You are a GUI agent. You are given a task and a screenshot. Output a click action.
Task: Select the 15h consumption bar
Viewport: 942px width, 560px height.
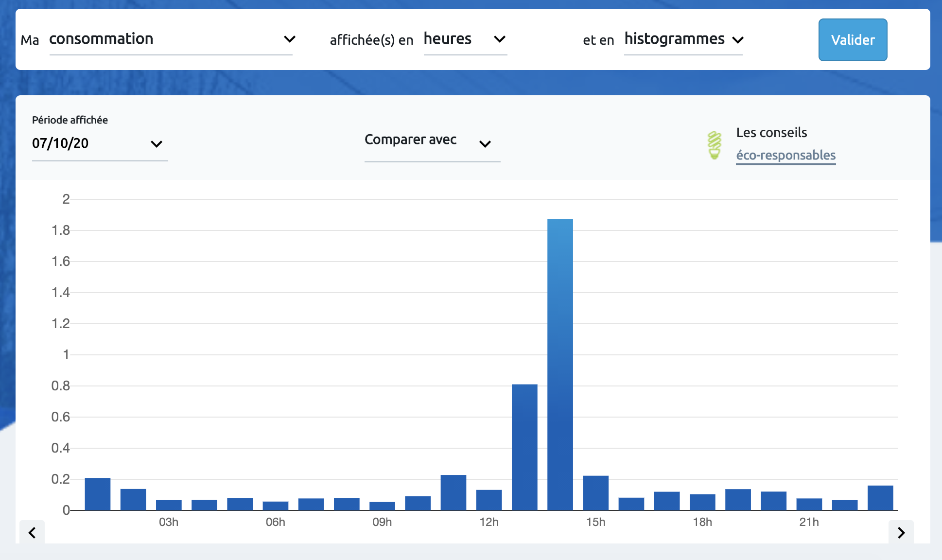pyautogui.click(x=596, y=493)
